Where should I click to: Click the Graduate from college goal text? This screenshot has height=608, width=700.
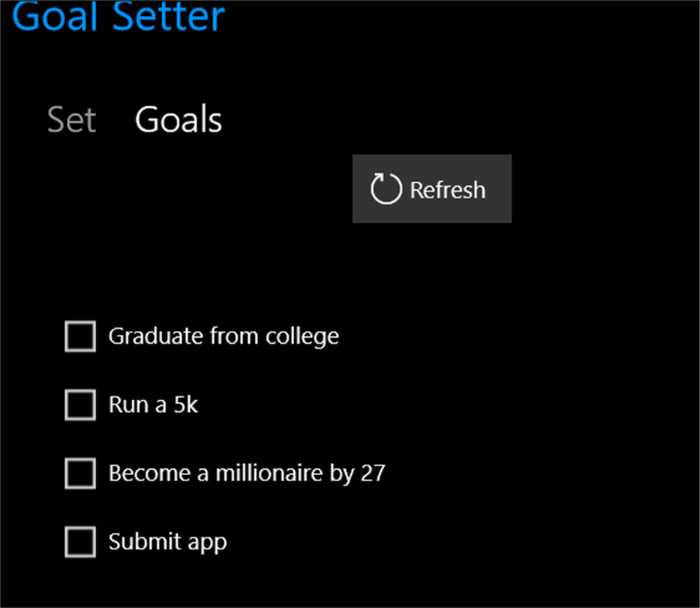[224, 336]
